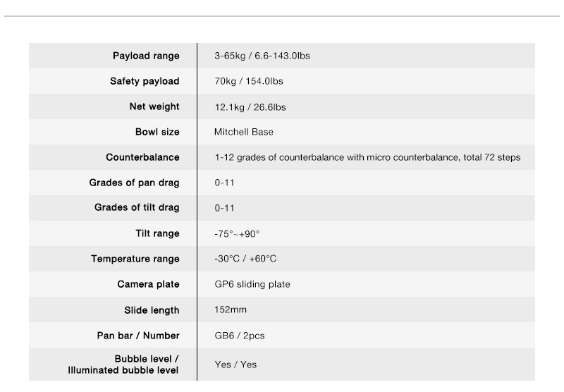The height and width of the screenshot is (392, 564).
Task: Select the Mitchell Base value
Action: coord(244,132)
